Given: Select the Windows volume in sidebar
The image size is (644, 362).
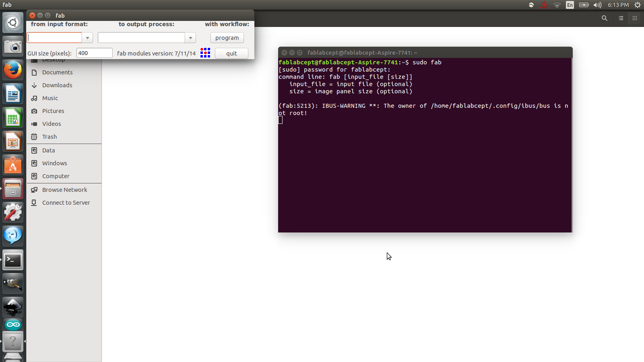Looking at the screenshot, I should 54,163.
